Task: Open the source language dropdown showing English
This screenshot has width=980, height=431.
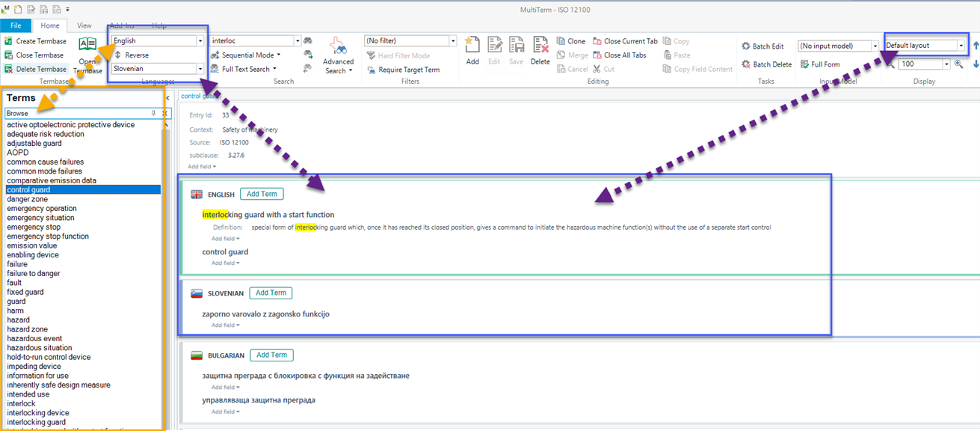Action: (200, 40)
